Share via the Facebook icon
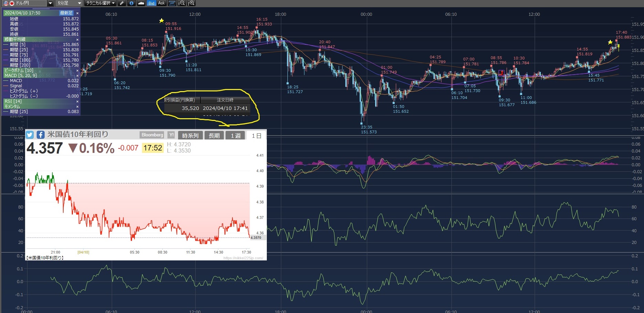This screenshot has height=313, width=644. pos(41,135)
